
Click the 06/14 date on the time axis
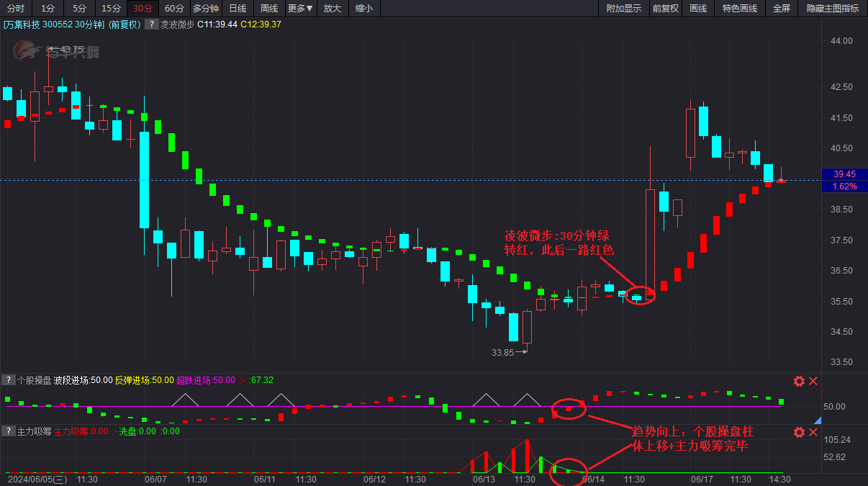pyautogui.click(x=593, y=479)
